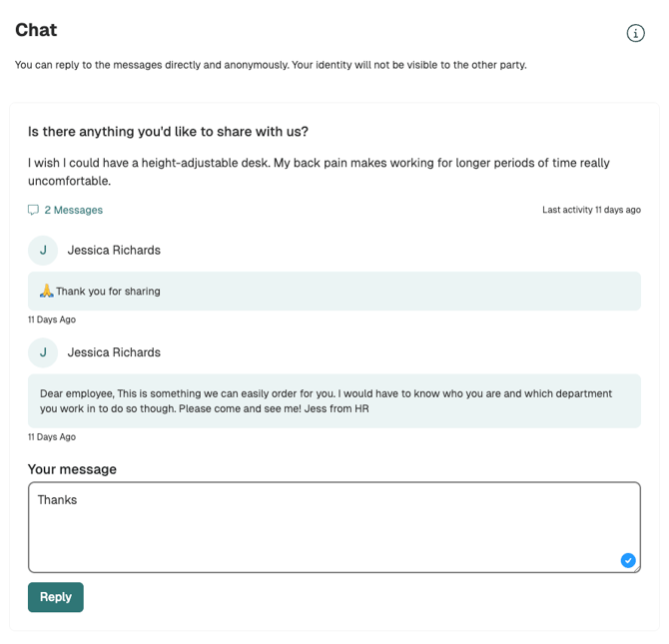
Task: Select Jessica Richards name above 'Dear employee' message
Action: point(114,352)
